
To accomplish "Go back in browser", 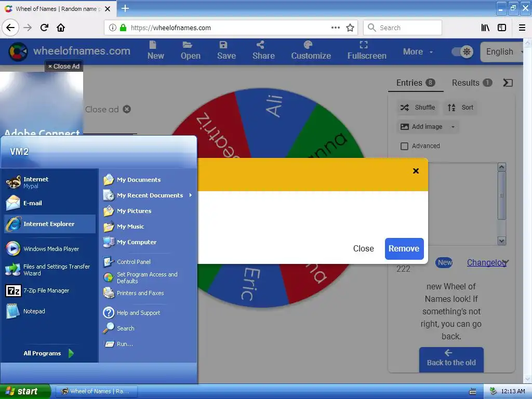I will click(10, 28).
